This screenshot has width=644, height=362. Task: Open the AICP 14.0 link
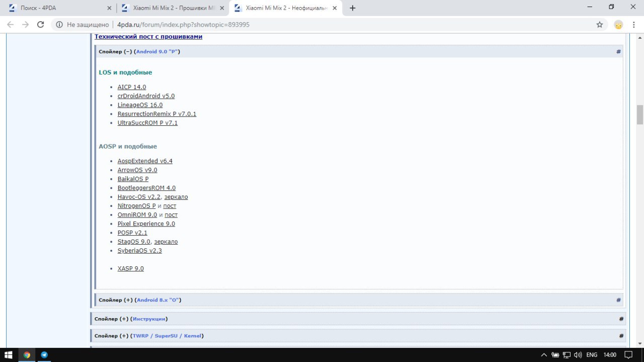pos(132,87)
